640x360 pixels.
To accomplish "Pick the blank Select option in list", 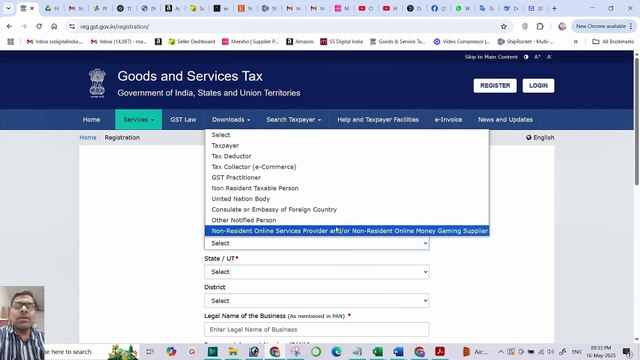I will tap(347, 135).
